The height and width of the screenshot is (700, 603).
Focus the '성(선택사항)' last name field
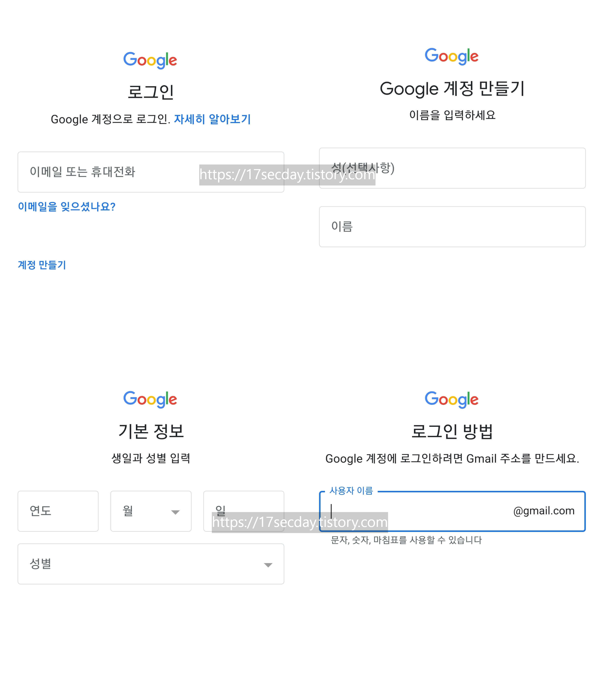(x=452, y=168)
